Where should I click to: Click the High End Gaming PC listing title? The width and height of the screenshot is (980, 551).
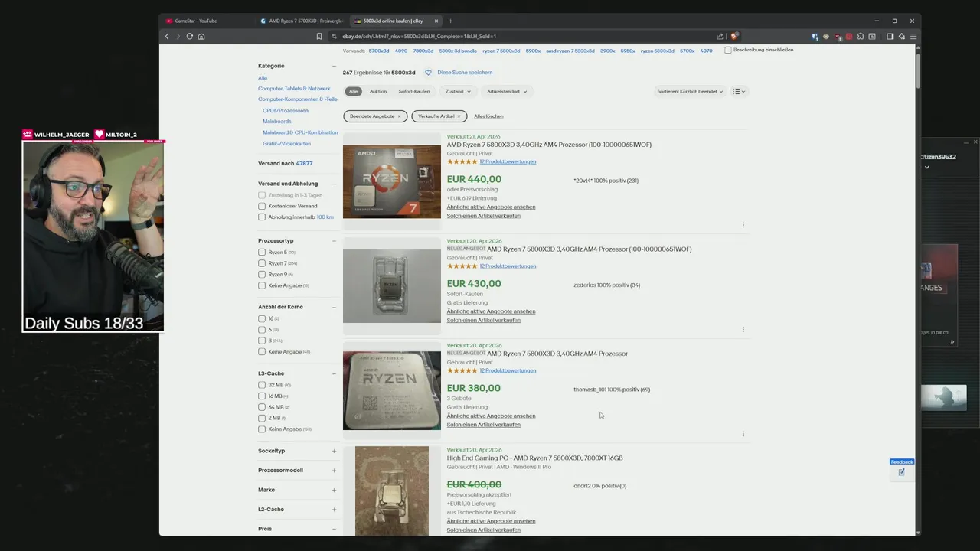coord(534,458)
